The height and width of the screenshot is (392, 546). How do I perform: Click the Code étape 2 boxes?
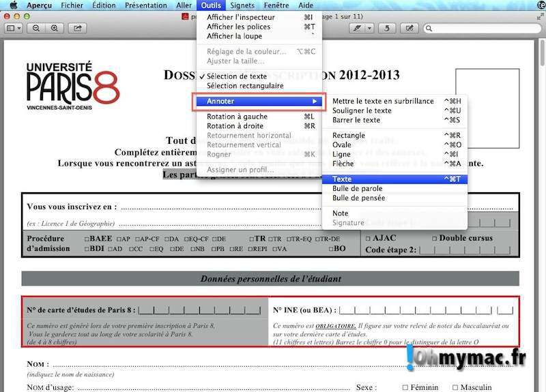coord(465,250)
